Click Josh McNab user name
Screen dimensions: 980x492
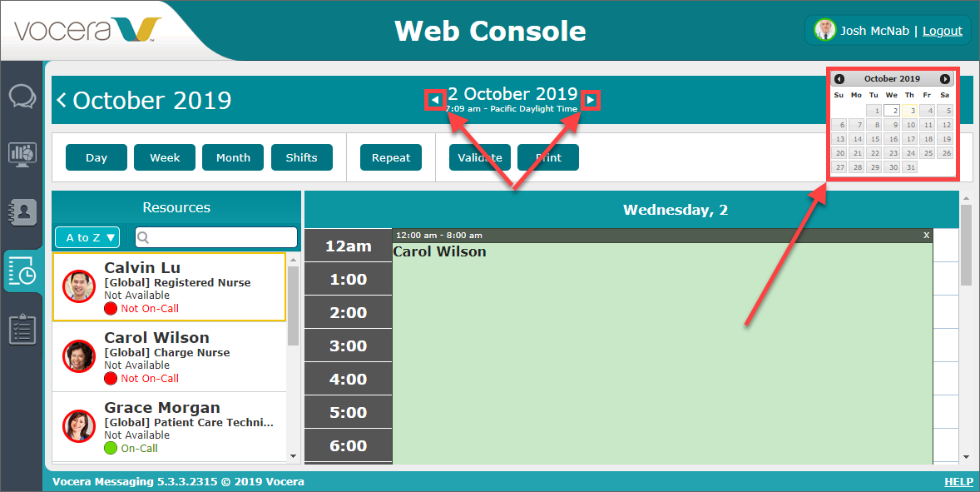tap(874, 31)
